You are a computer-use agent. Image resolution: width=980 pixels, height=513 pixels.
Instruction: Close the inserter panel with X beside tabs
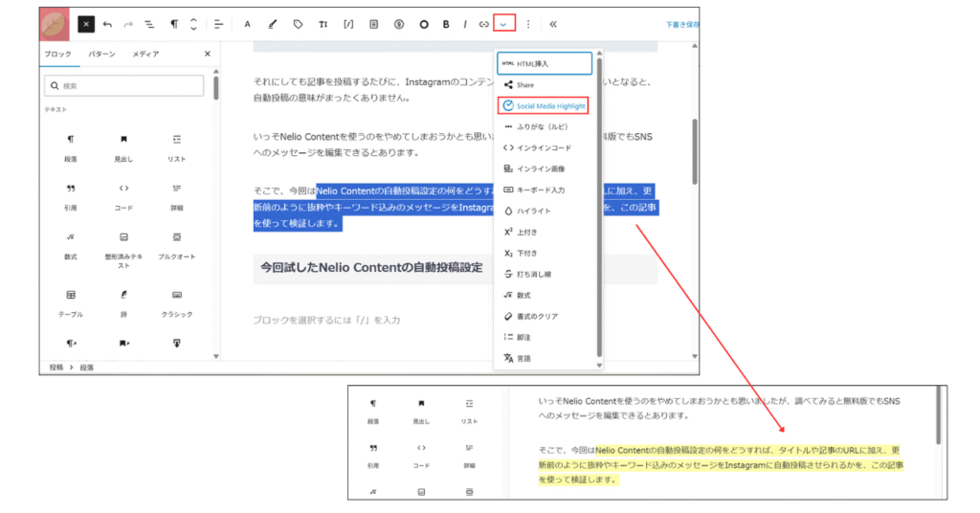208,54
